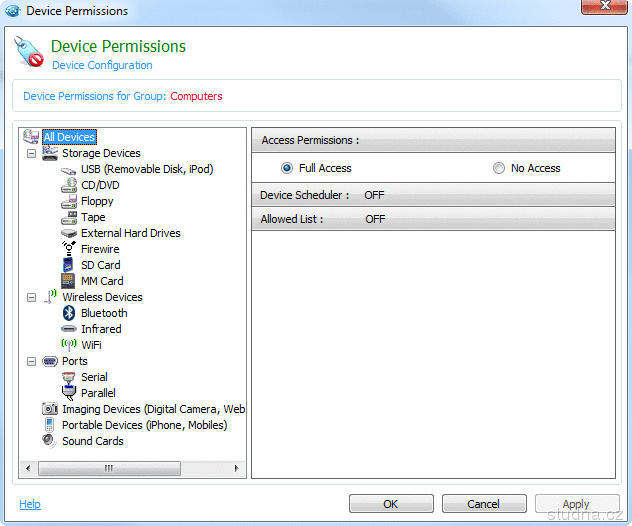Close the Device Permissions window
Image resolution: width=632 pixels, height=526 pixels.
pyautogui.click(x=604, y=6)
